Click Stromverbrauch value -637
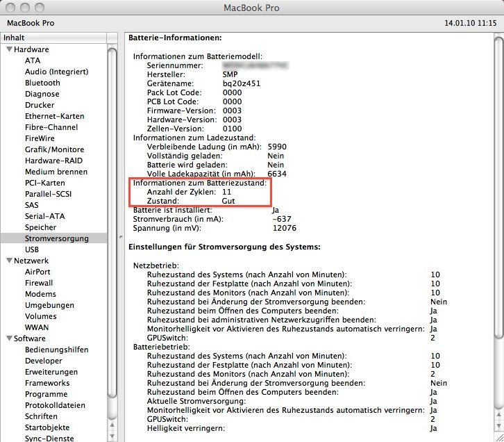The width and height of the screenshot is (504, 442). click(x=282, y=219)
